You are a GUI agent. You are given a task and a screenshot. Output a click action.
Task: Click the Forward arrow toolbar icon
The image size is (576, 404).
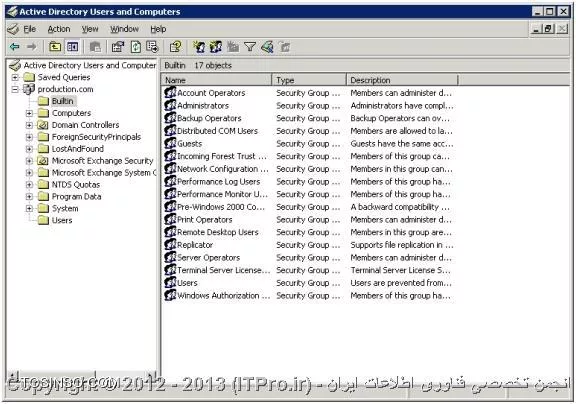32,47
